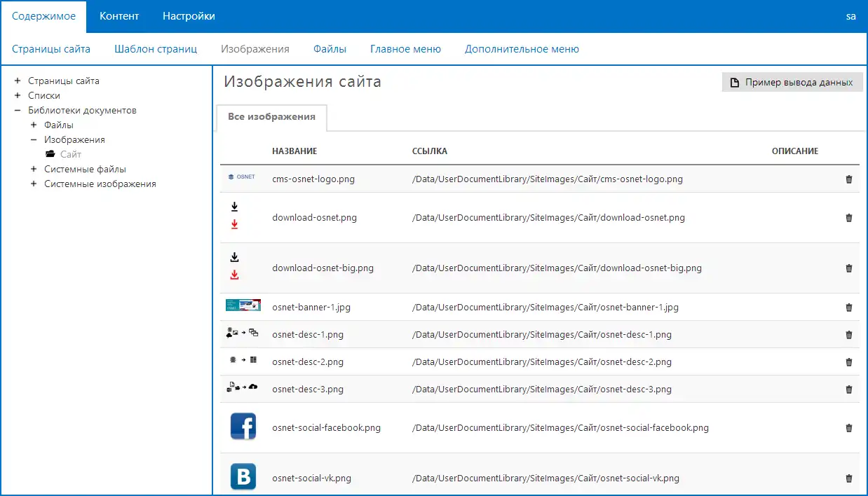
Task: Select Системные изображения in the tree
Action: click(100, 184)
